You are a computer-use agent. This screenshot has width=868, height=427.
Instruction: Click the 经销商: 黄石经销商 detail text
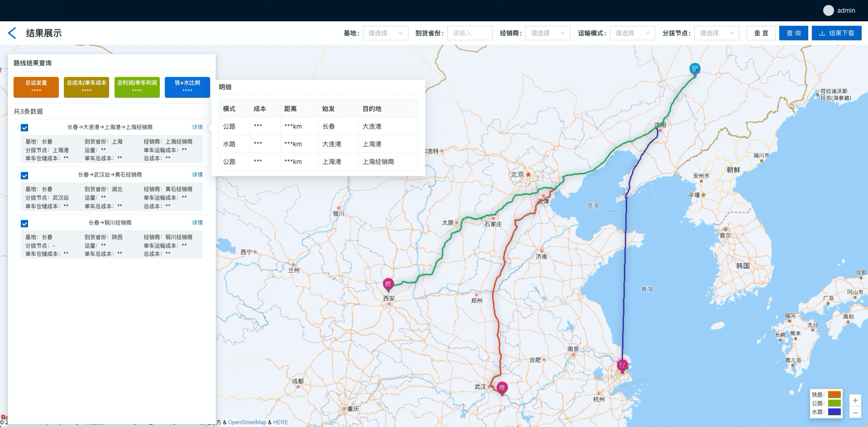[168, 189]
